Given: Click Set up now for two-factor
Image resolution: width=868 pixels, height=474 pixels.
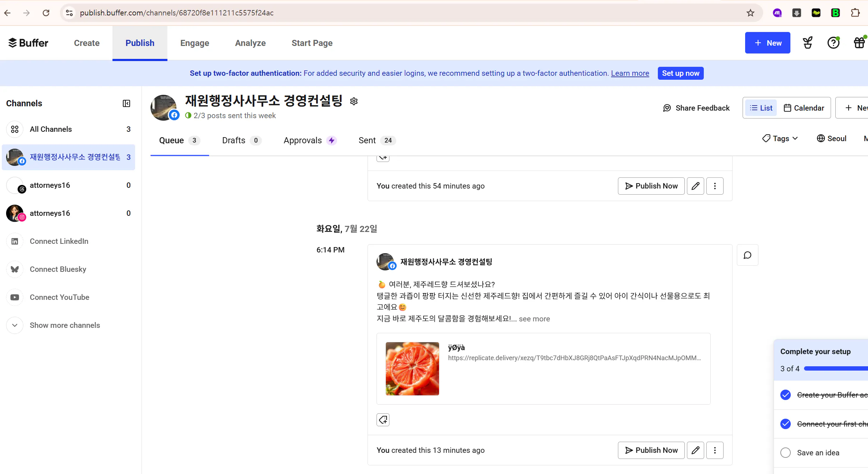Looking at the screenshot, I should point(680,73).
